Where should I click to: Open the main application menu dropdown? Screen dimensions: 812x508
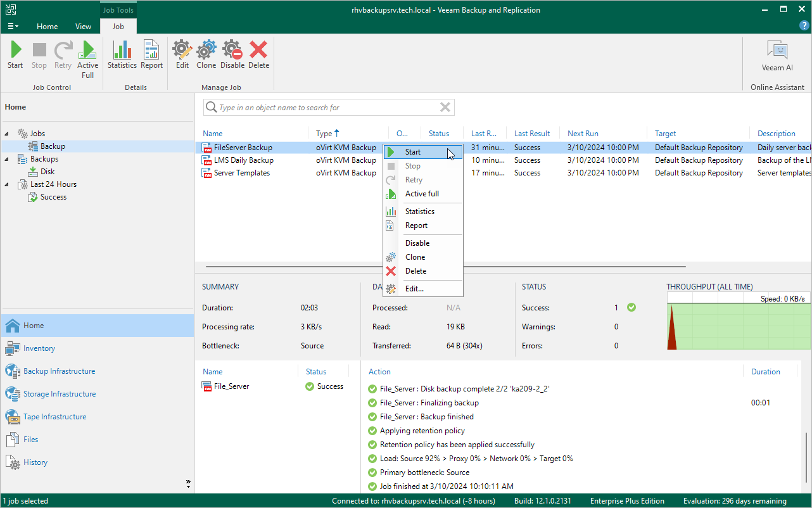point(13,27)
